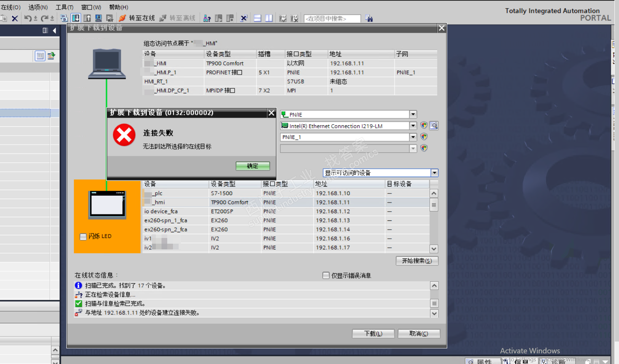
Task: Click the HMI panel thumbnail in orange box
Action: pos(107,205)
